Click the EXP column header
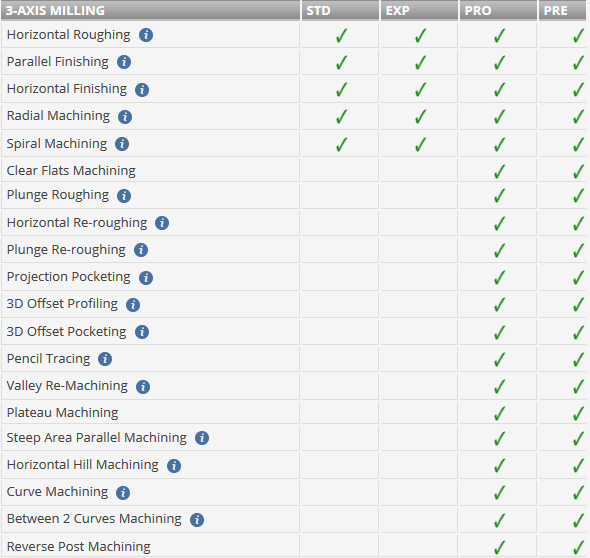Image resolution: width=590 pixels, height=558 pixels. point(419,10)
